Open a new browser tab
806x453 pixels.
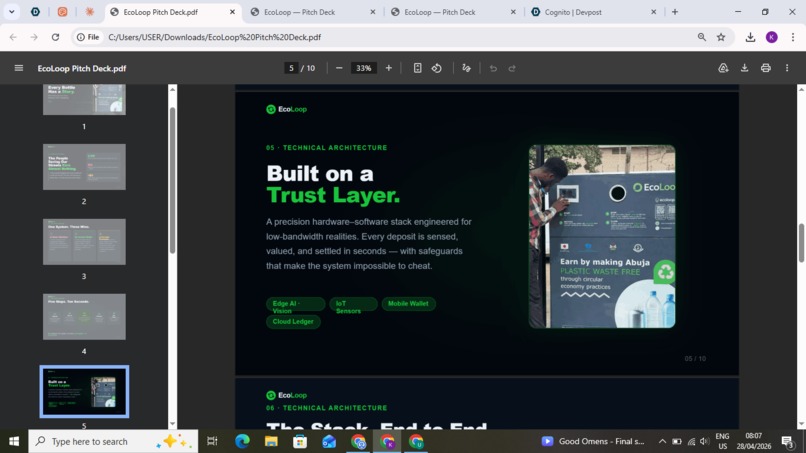(x=675, y=12)
